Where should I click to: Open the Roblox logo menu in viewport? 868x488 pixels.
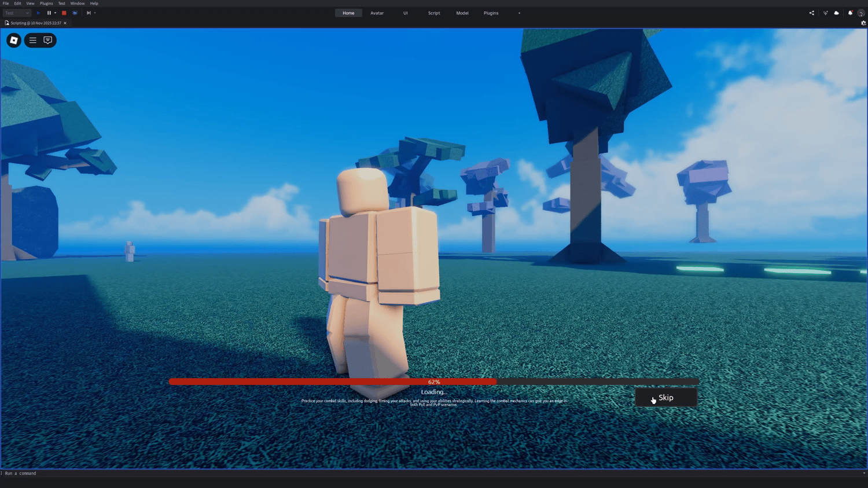(x=14, y=41)
